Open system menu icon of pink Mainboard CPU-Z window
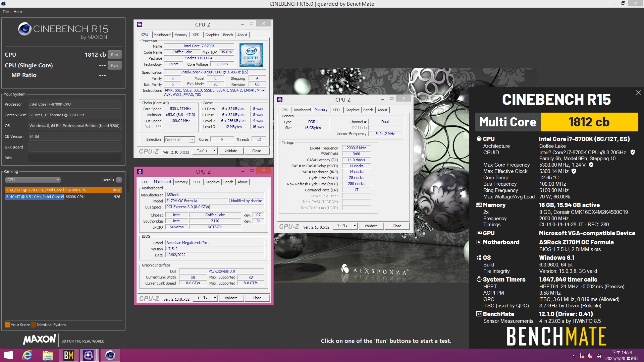Screen dimensions: 644x362 coord(140,172)
